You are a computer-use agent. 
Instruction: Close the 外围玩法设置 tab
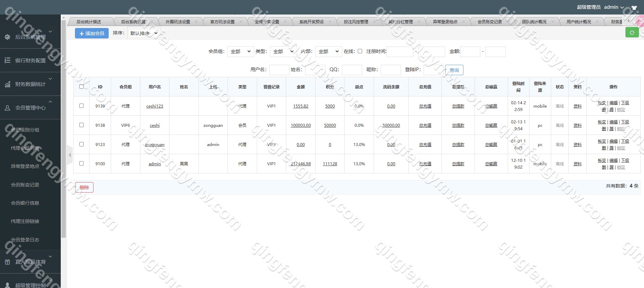coord(196,22)
